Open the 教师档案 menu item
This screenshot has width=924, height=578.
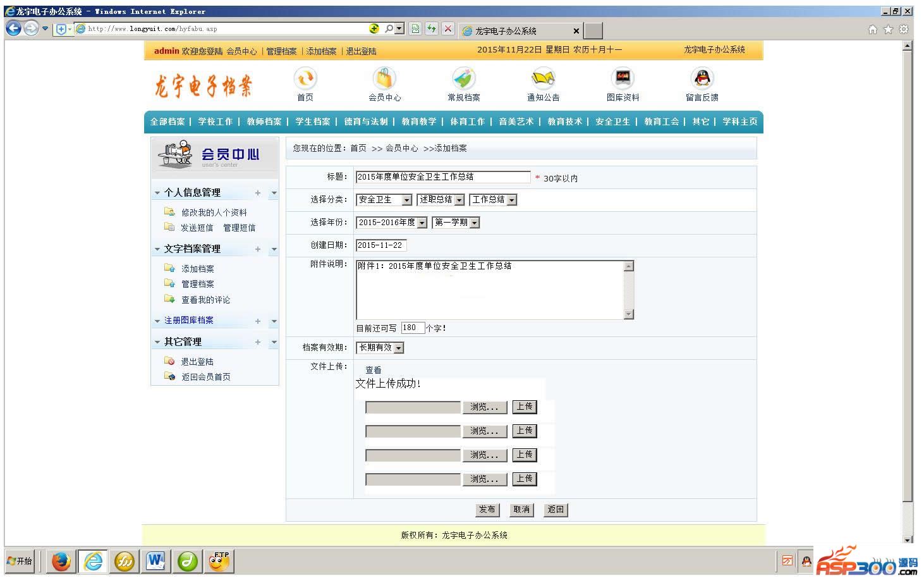click(264, 122)
